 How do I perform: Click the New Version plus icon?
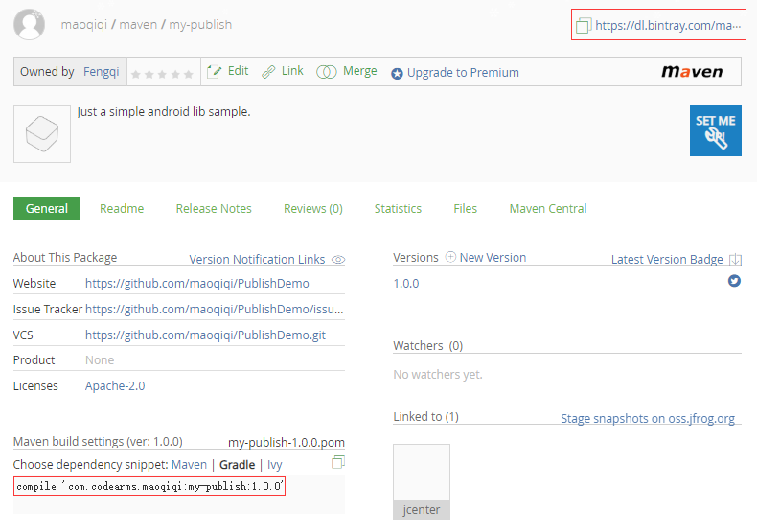[x=450, y=257]
